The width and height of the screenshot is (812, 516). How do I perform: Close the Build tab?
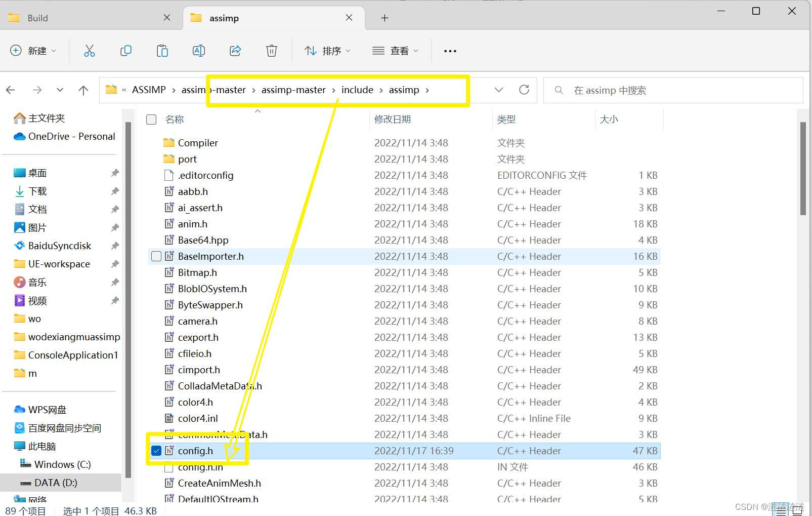(167, 18)
